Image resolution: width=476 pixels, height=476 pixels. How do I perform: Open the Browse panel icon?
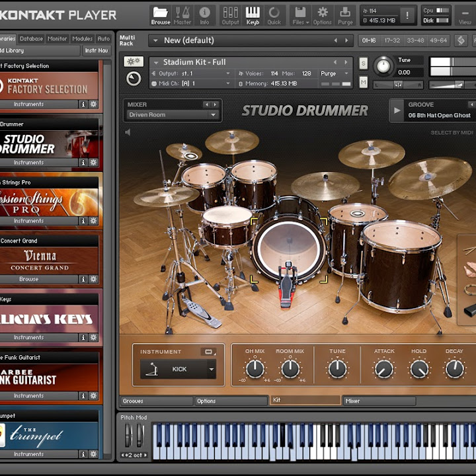[160, 15]
